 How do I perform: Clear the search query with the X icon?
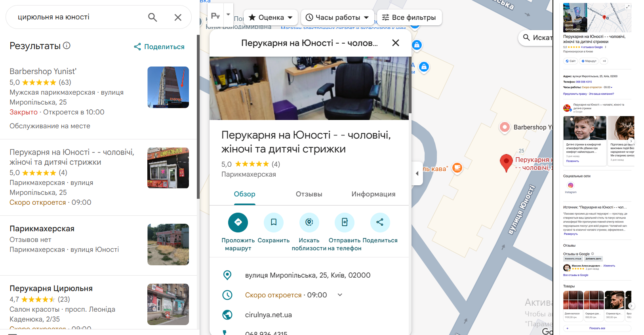pos(178,17)
